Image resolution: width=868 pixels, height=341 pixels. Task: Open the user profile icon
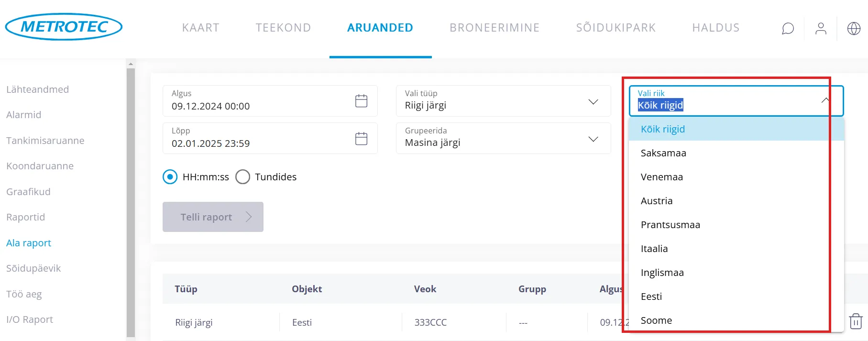[821, 29]
